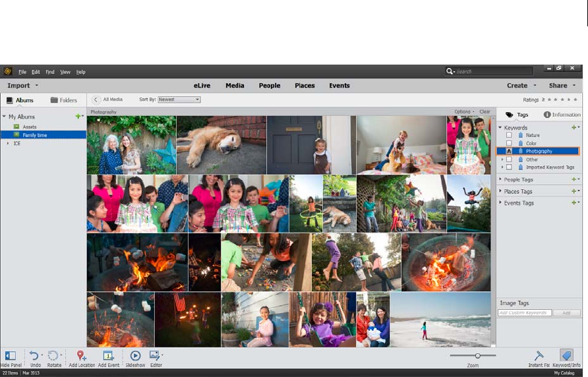Click the green plus beside Events Tags
This screenshot has width=588, height=377.
(573, 202)
